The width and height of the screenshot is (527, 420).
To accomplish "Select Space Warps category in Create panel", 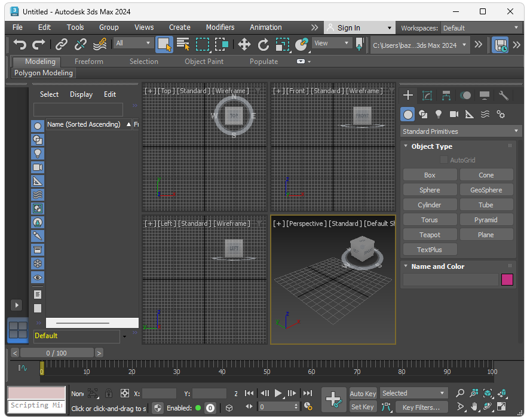I will [485, 115].
